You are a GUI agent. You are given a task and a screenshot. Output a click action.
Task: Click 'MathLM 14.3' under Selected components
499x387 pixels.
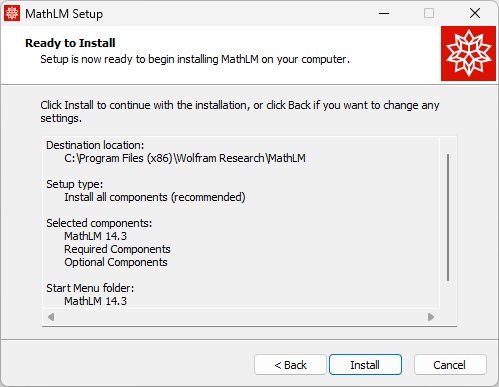pos(96,236)
